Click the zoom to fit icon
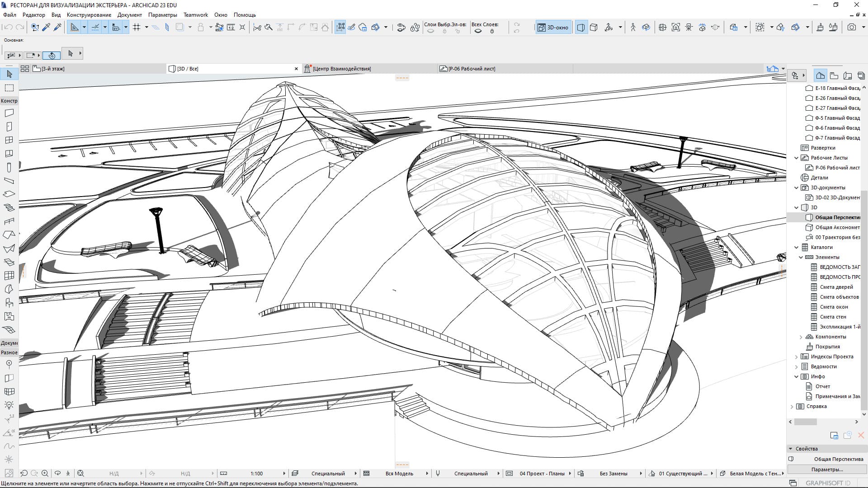The image size is (868, 488). [x=81, y=473]
